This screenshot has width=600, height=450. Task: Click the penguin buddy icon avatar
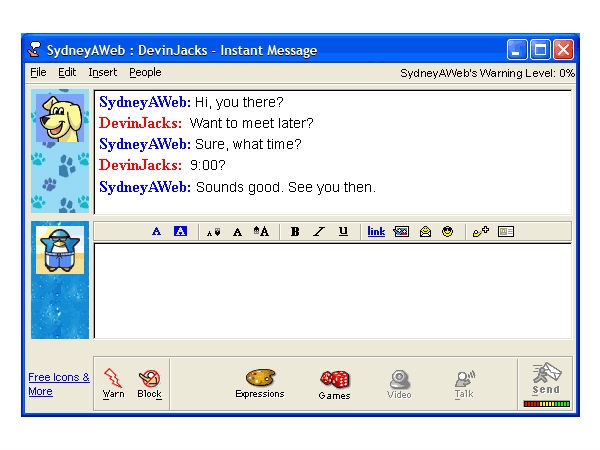coord(60,249)
